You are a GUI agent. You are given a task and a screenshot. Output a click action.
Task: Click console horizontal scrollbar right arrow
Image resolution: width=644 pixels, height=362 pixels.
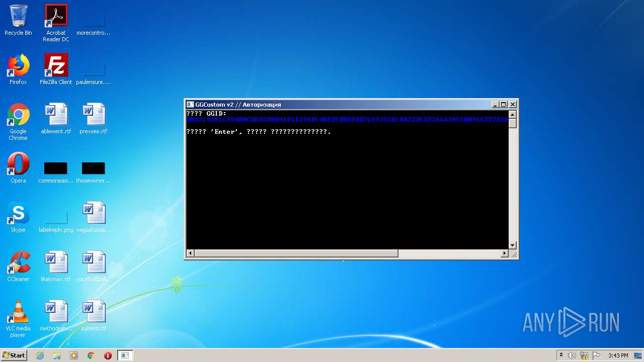pyautogui.click(x=505, y=253)
